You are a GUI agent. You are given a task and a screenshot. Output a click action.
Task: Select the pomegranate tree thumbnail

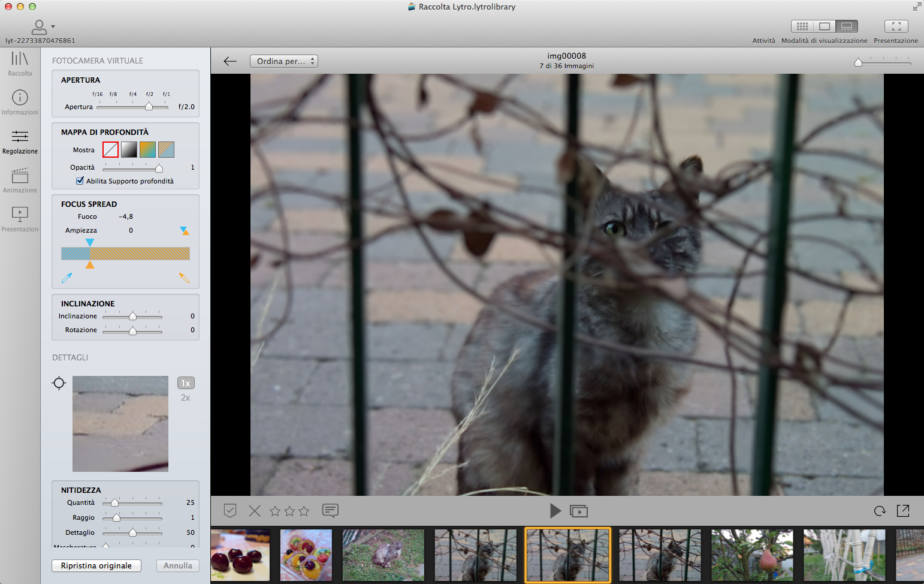(752, 555)
